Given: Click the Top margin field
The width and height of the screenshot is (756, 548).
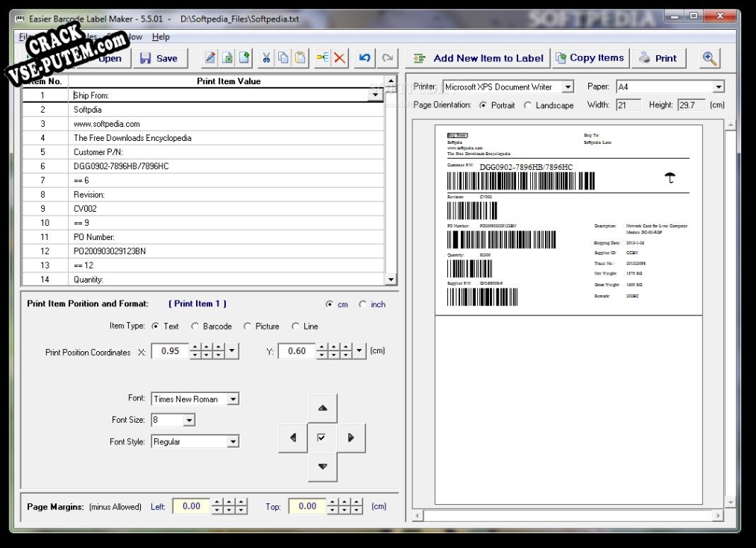Looking at the screenshot, I should (x=307, y=506).
